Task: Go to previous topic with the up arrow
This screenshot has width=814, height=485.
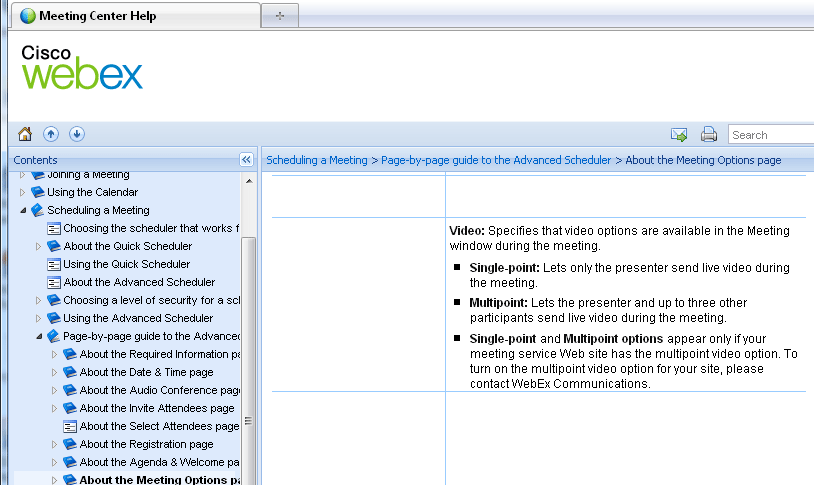Action: (x=50, y=134)
